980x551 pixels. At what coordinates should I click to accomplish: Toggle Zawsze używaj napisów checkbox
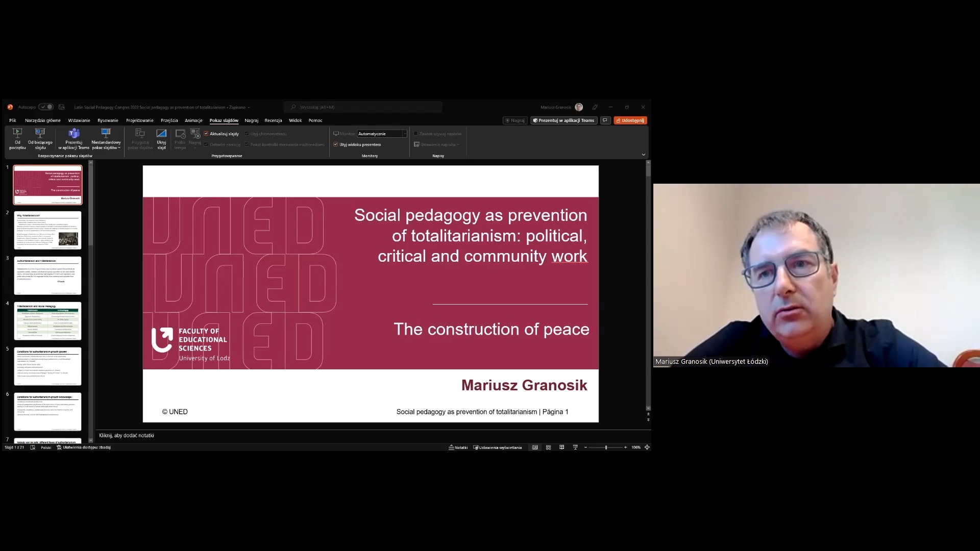tap(415, 134)
